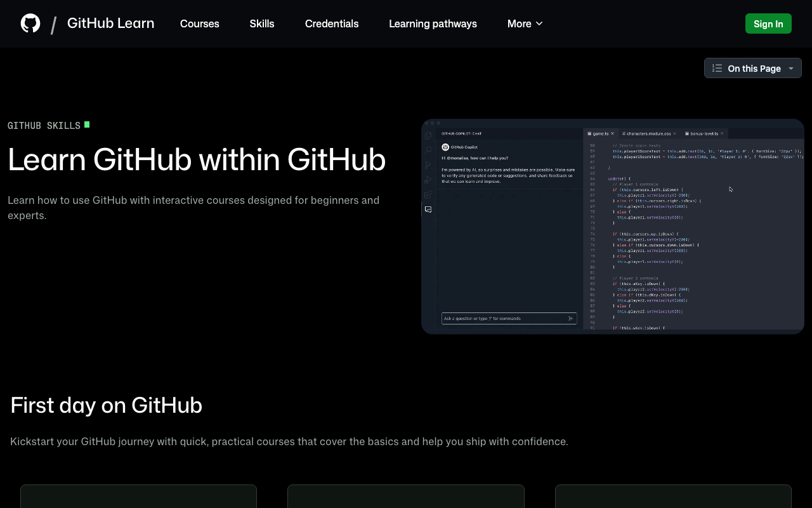Select the characters.module.css tab in preview
This screenshot has width=812, height=508.
(649, 133)
